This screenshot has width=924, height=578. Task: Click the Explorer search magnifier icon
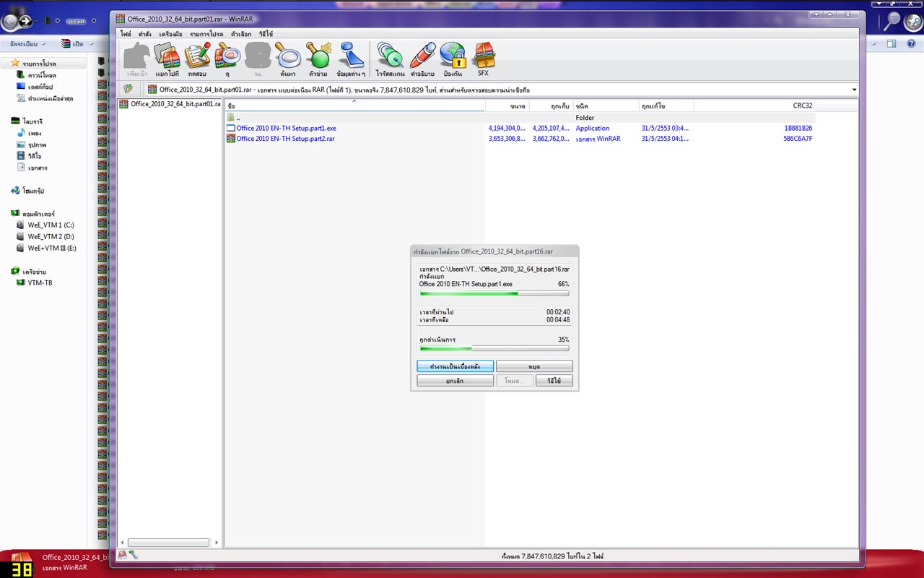click(893, 21)
